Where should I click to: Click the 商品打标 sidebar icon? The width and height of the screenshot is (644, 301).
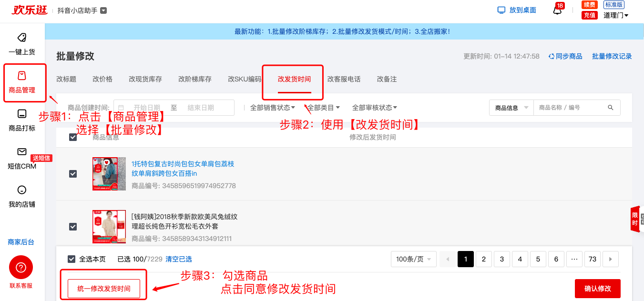[x=22, y=114]
